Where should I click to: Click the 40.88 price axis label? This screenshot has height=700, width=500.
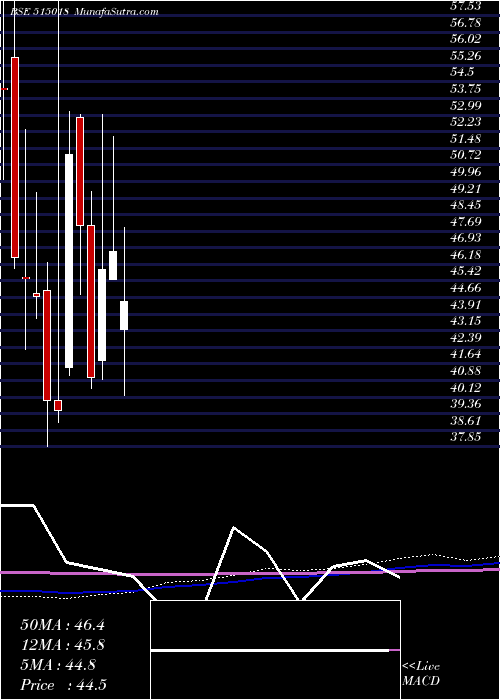[466, 371]
